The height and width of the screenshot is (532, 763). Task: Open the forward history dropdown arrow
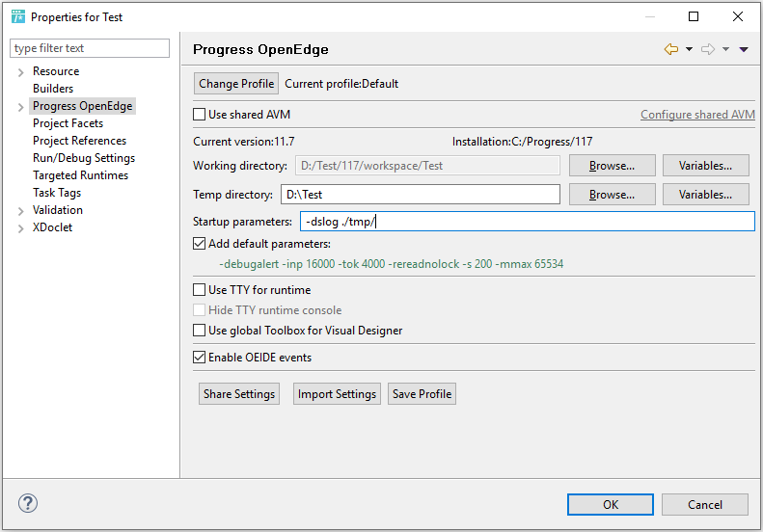tap(725, 49)
